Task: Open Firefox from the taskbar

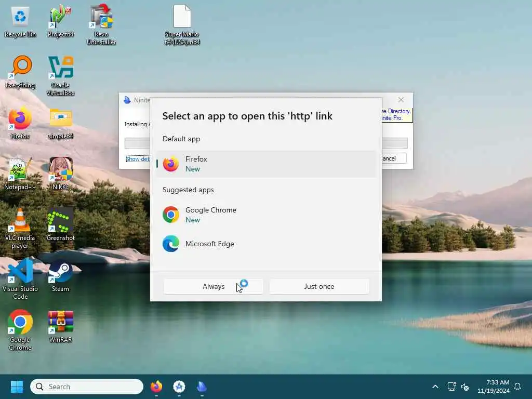Action: pos(156,387)
